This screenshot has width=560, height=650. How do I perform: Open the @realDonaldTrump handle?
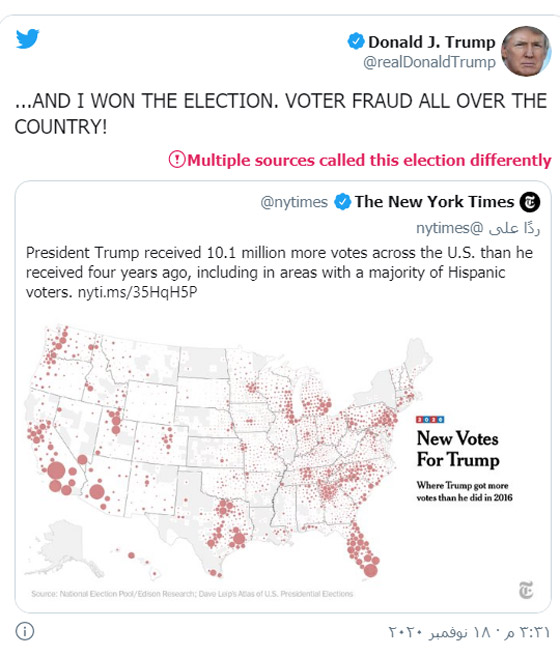click(x=429, y=62)
